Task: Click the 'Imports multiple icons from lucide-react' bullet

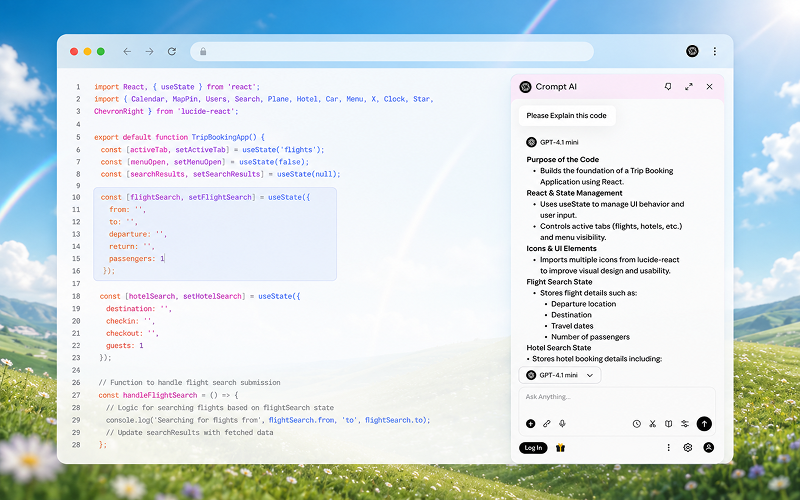Action: 610,265
